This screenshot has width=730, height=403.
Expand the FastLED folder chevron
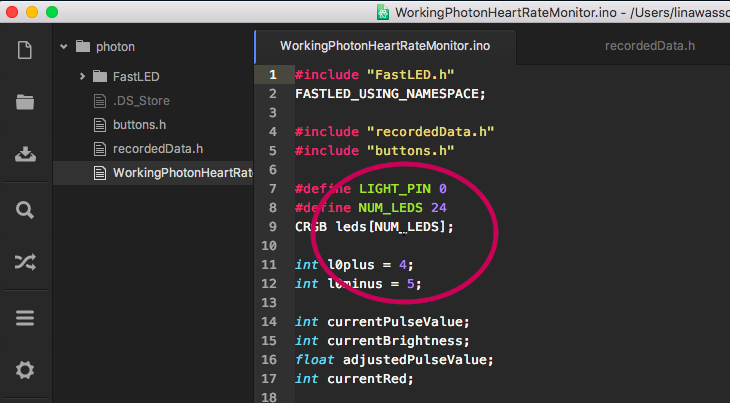tap(82, 76)
